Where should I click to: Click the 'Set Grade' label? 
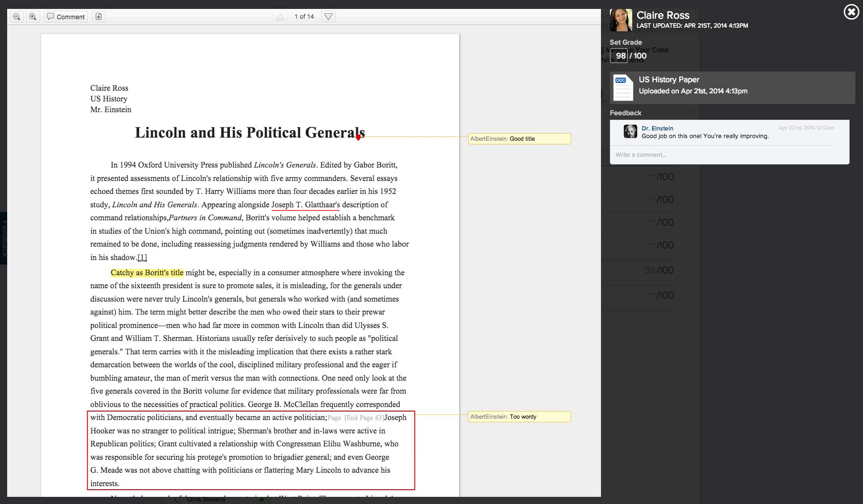(x=626, y=42)
